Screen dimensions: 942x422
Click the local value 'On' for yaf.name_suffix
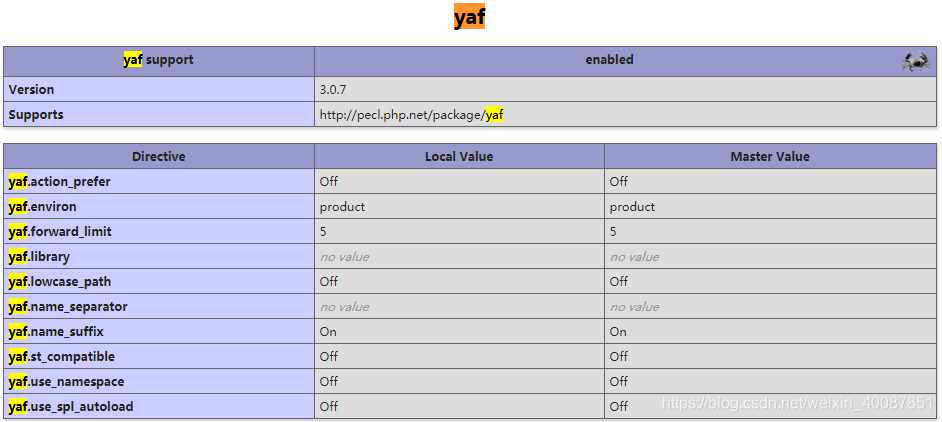328,332
